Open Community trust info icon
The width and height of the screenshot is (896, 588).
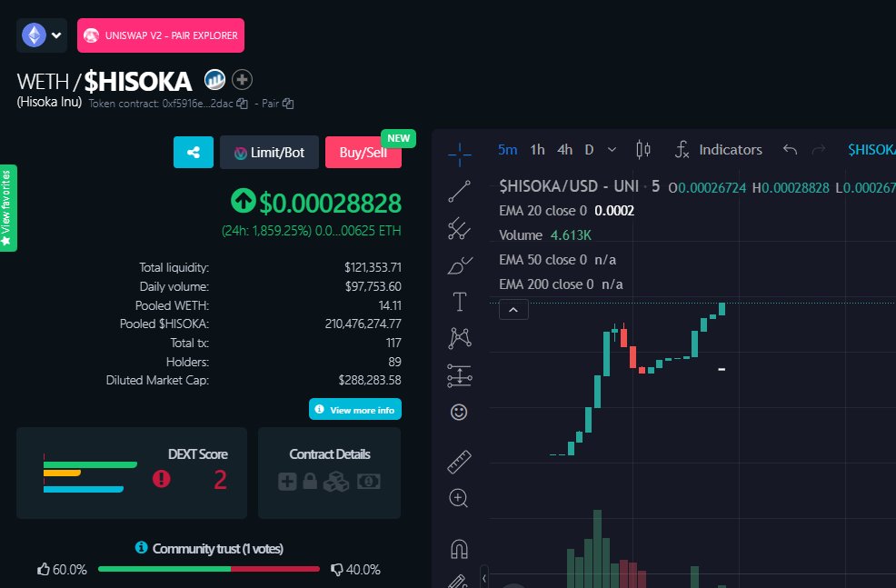pyautogui.click(x=141, y=547)
